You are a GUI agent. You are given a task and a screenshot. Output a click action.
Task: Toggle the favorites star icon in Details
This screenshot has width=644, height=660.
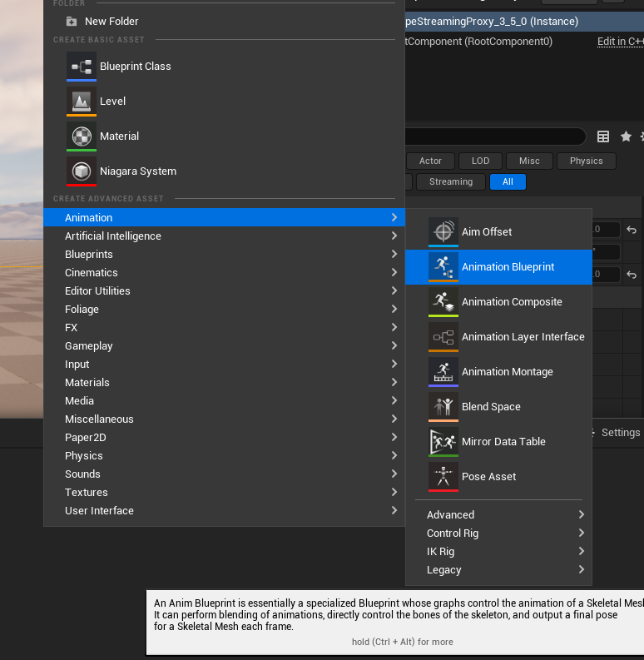tap(626, 136)
